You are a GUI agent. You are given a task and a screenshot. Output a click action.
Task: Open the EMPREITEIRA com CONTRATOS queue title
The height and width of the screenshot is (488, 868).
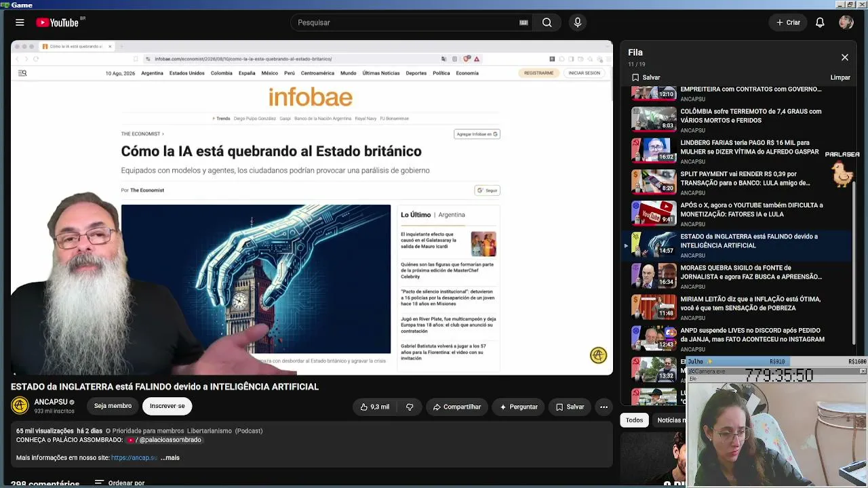pos(751,89)
